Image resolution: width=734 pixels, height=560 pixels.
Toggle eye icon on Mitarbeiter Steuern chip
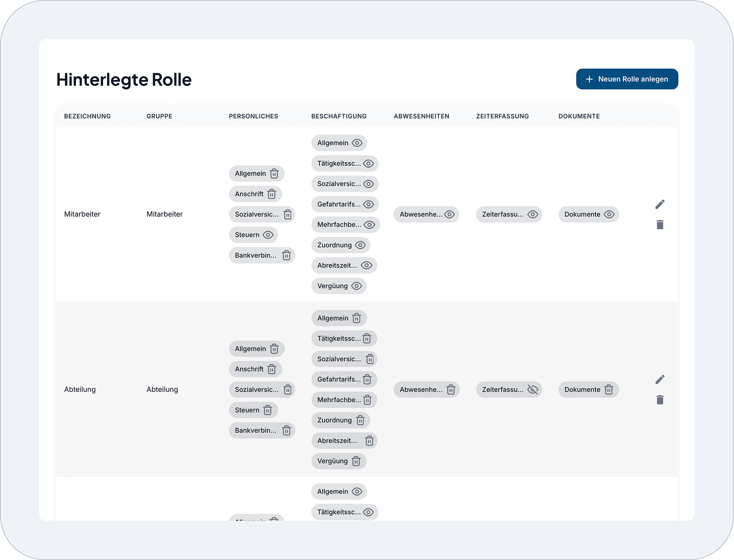pyautogui.click(x=268, y=235)
